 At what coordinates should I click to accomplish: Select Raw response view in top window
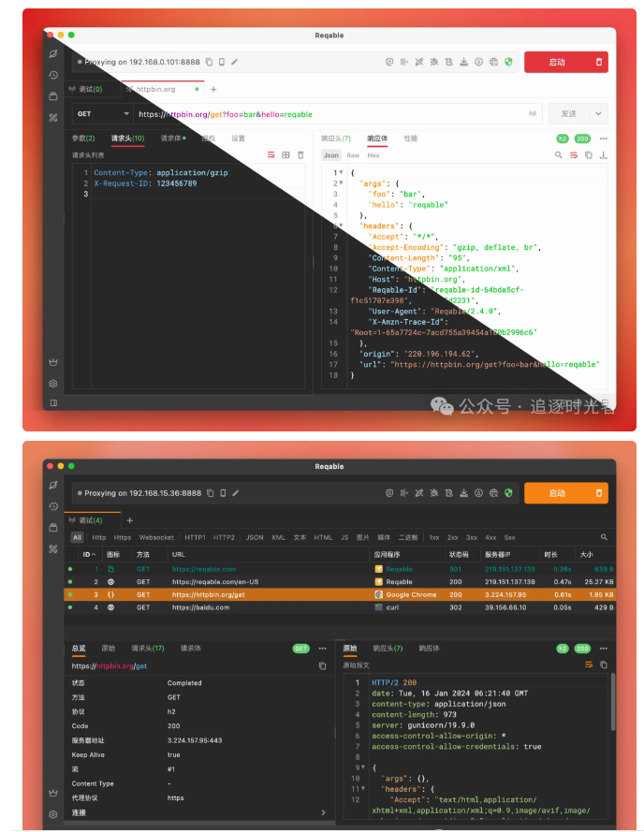click(353, 155)
